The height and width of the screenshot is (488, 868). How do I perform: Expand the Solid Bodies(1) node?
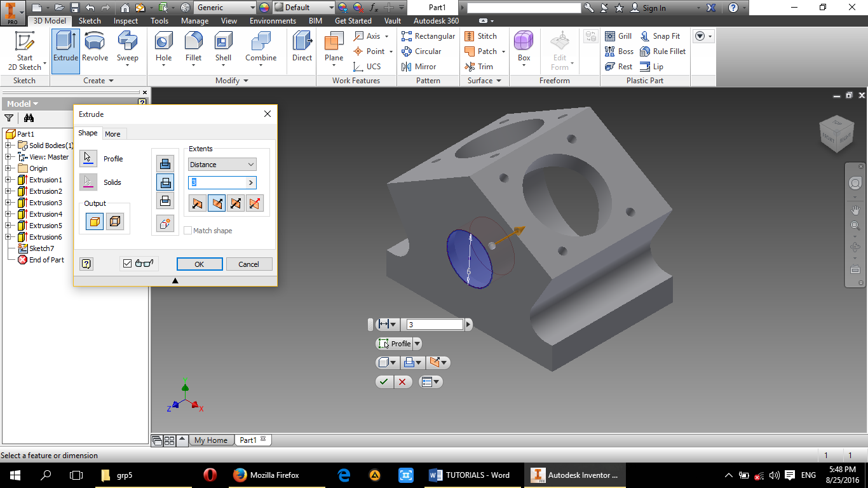[x=8, y=146]
